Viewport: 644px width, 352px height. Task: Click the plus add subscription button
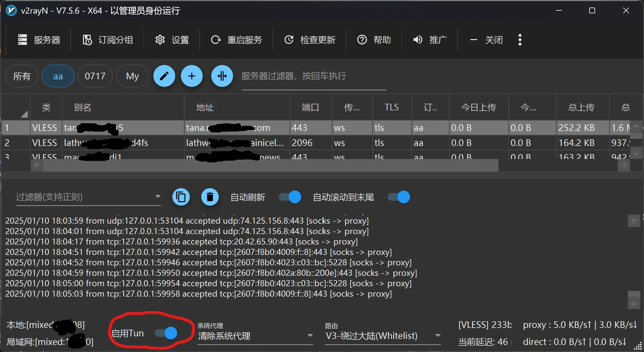pyautogui.click(x=192, y=76)
